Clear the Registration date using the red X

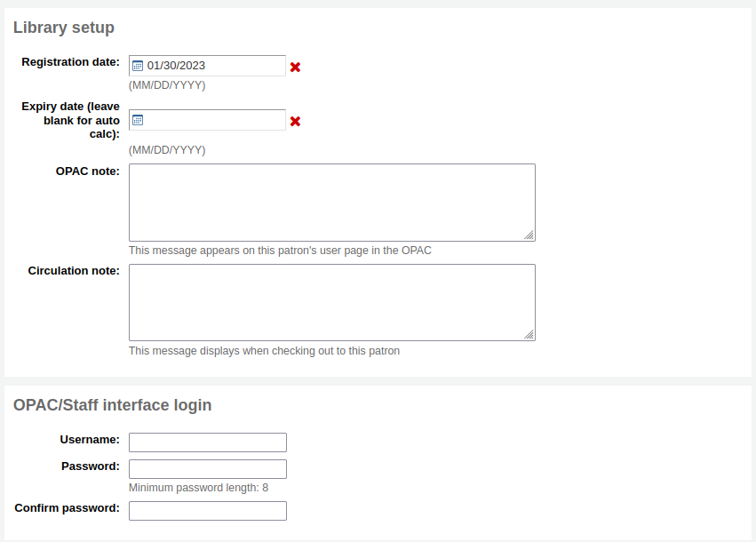pos(295,66)
